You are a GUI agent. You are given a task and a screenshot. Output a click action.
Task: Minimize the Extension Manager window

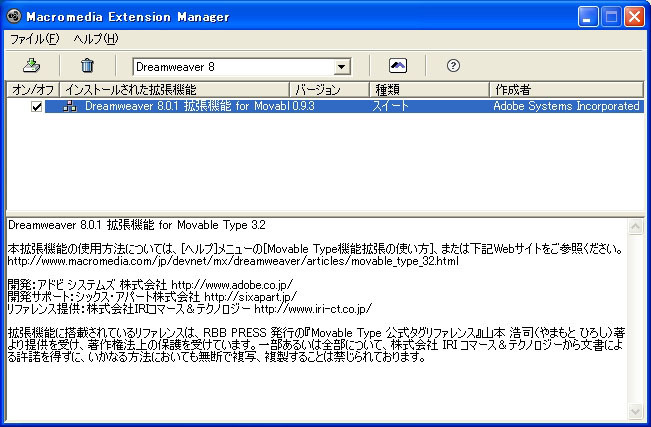588,17
